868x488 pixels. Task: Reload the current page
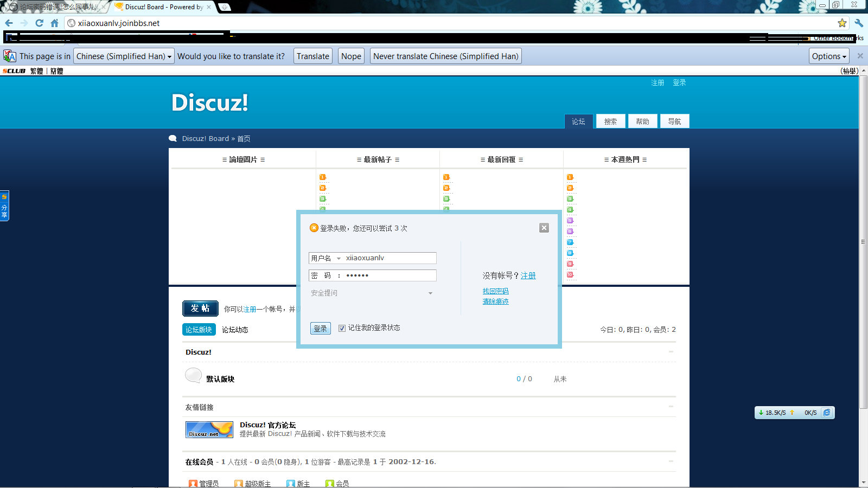click(39, 23)
